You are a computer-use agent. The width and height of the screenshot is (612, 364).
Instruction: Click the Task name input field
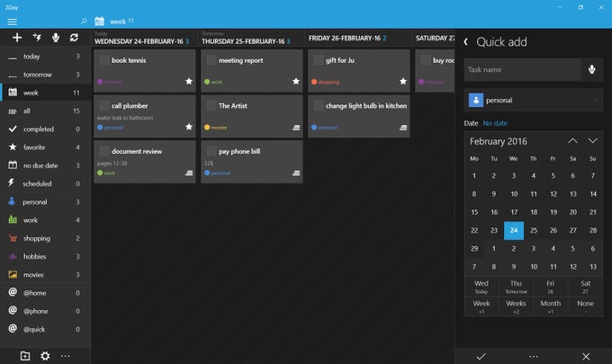coord(522,69)
